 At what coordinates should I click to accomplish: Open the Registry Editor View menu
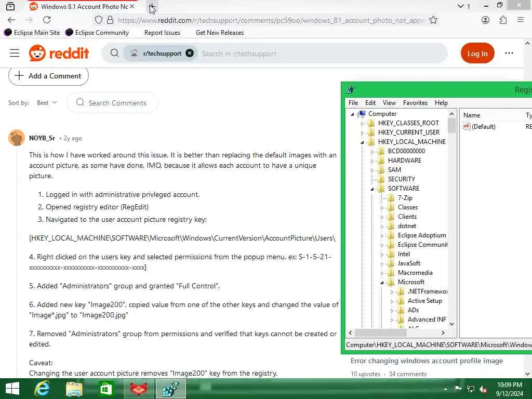[389, 103]
